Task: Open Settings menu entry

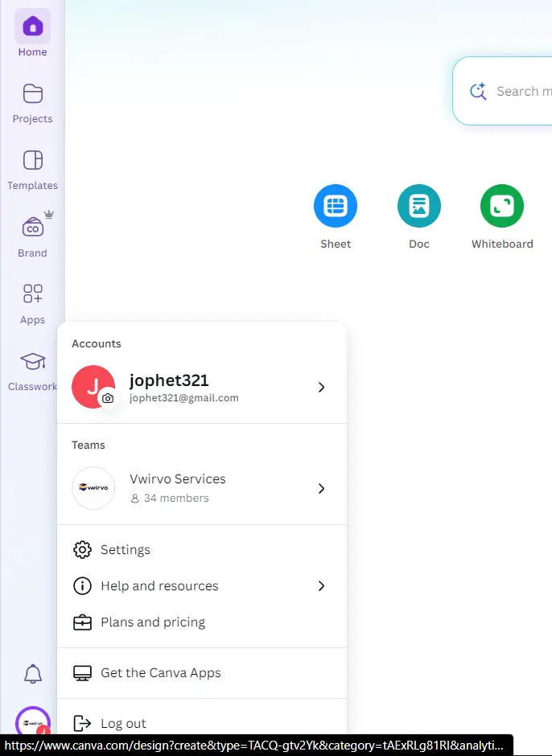Action: pyautogui.click(x=202, y=549)
